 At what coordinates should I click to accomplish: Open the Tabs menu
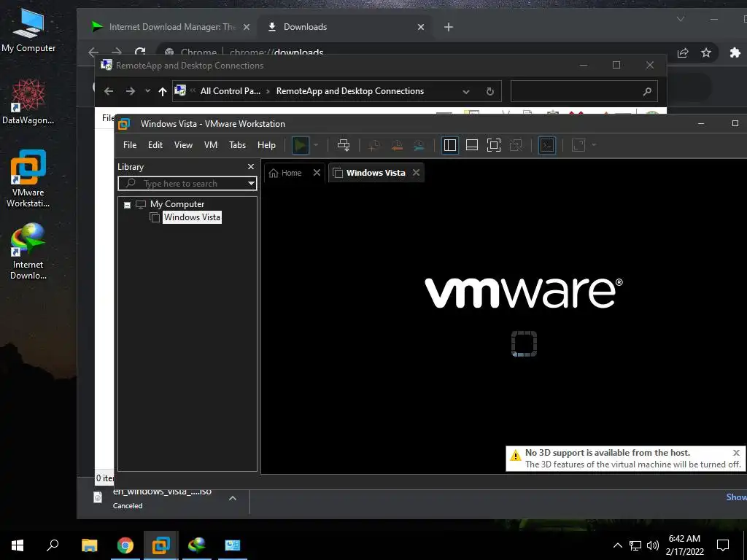tap(237, 145)
